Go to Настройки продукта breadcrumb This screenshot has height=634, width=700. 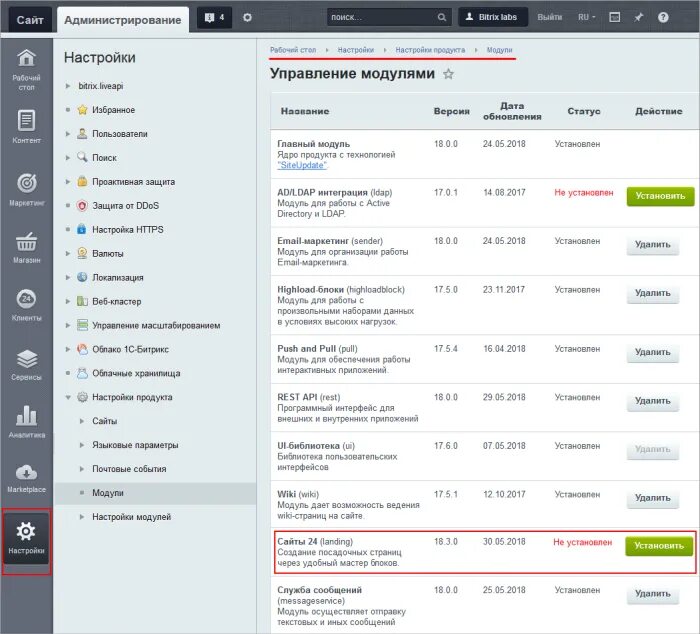click(430, 50)
